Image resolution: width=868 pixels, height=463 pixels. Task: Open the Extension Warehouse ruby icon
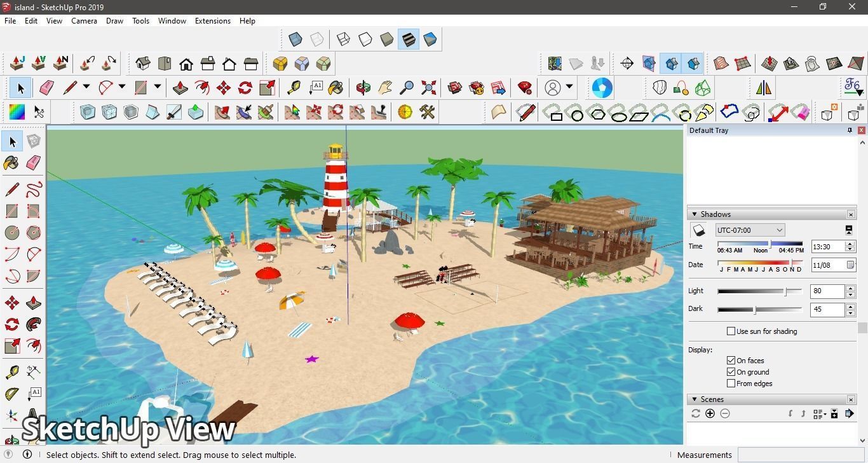point(524,87)
